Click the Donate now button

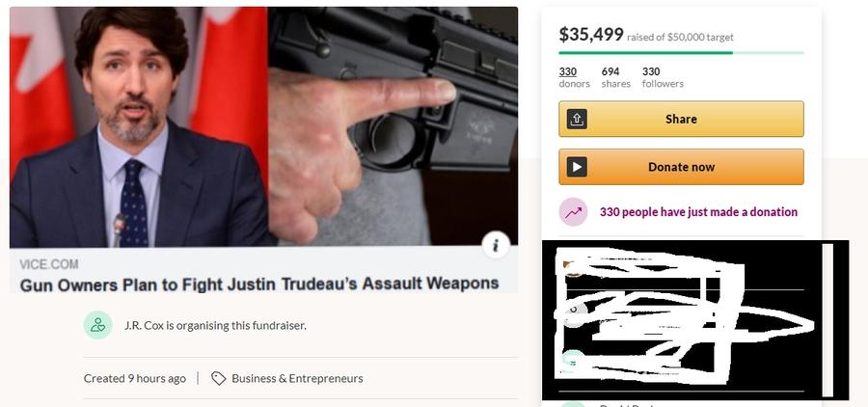(x=681, y=167)
